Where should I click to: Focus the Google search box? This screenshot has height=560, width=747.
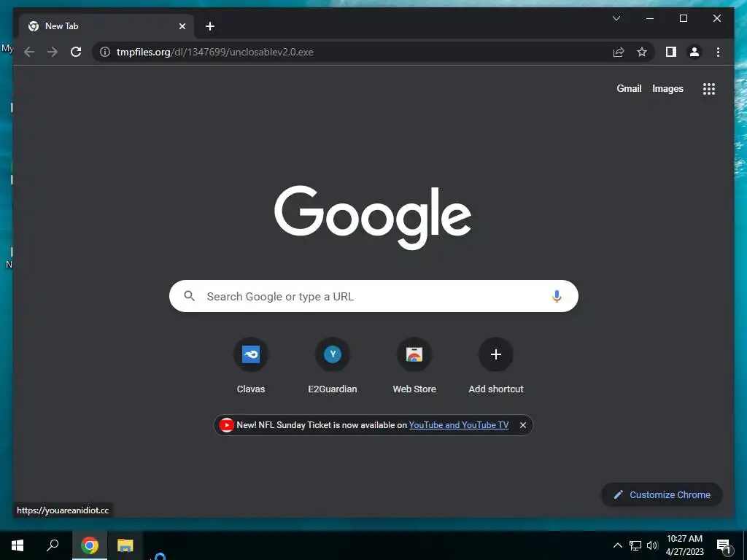(373, 296)
